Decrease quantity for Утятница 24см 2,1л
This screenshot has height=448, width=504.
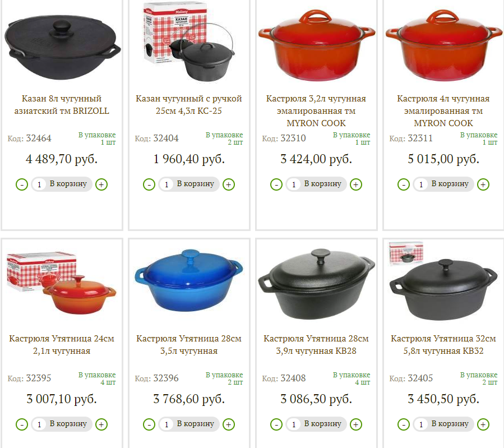22,424
